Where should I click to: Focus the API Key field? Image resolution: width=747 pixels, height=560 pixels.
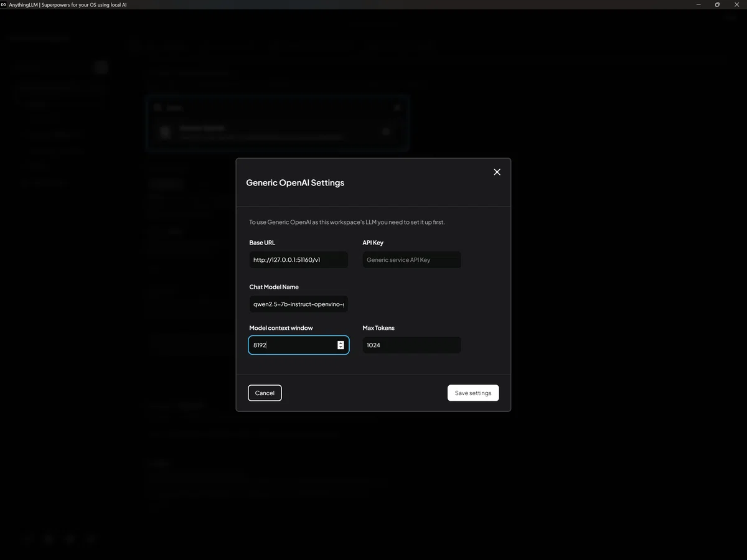412,260
